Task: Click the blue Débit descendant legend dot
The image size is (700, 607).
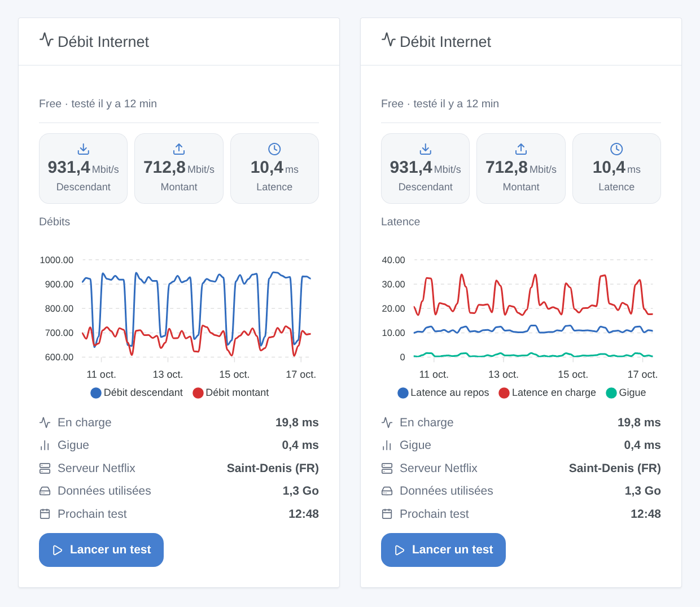Action: point(96,393)
